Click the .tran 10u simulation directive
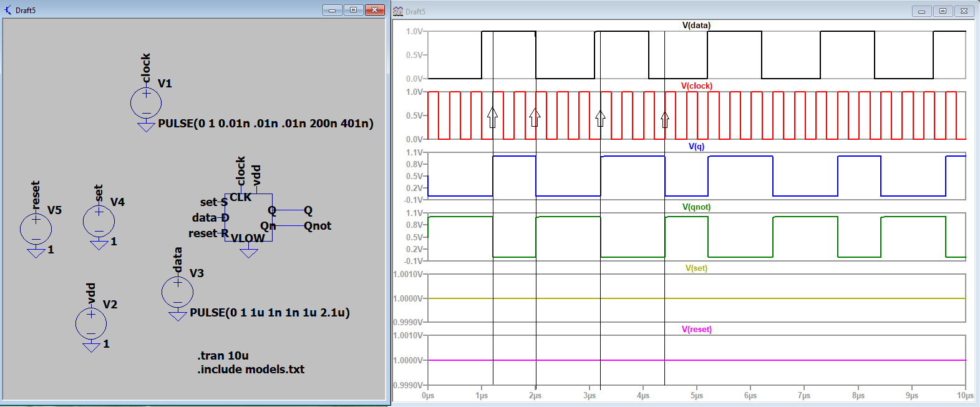 (223, 356)
